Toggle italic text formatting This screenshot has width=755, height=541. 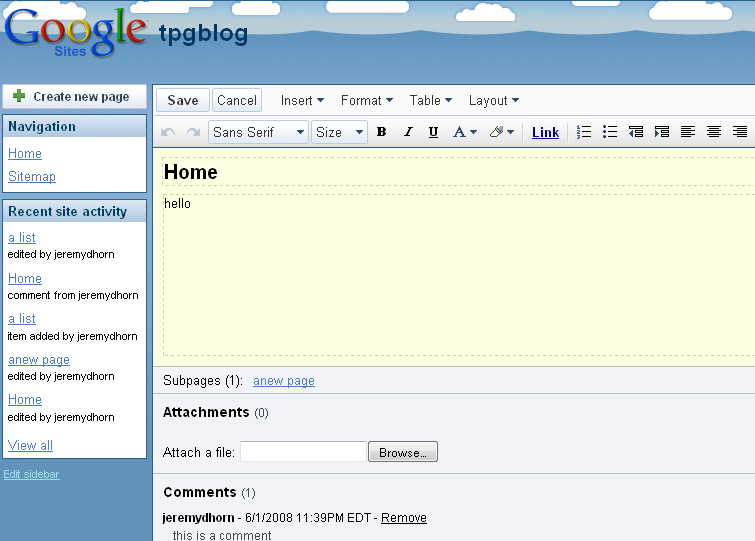click(407, 132)
